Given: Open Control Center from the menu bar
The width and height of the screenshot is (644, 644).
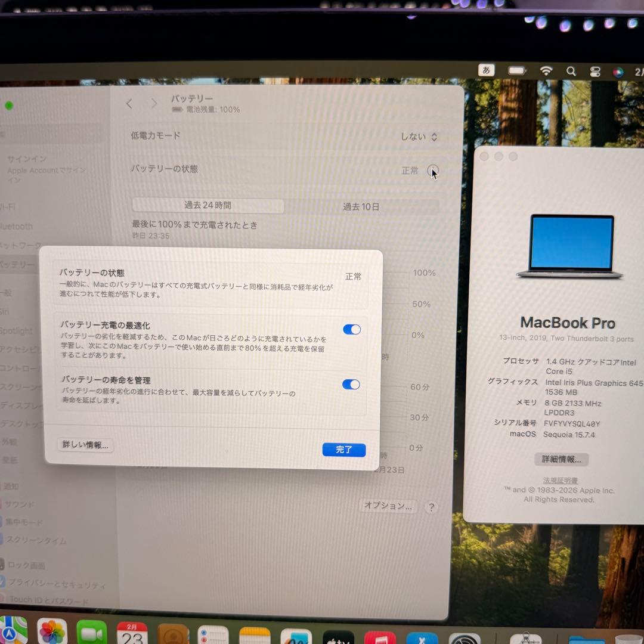Looking at the screenshot, I should point(595,72).
